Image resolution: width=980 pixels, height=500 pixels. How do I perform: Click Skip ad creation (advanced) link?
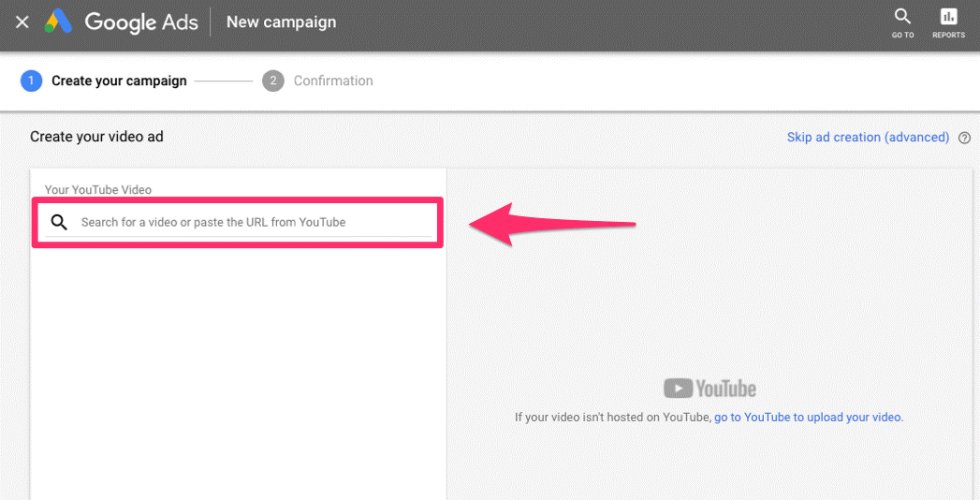[x=868, y=138]
